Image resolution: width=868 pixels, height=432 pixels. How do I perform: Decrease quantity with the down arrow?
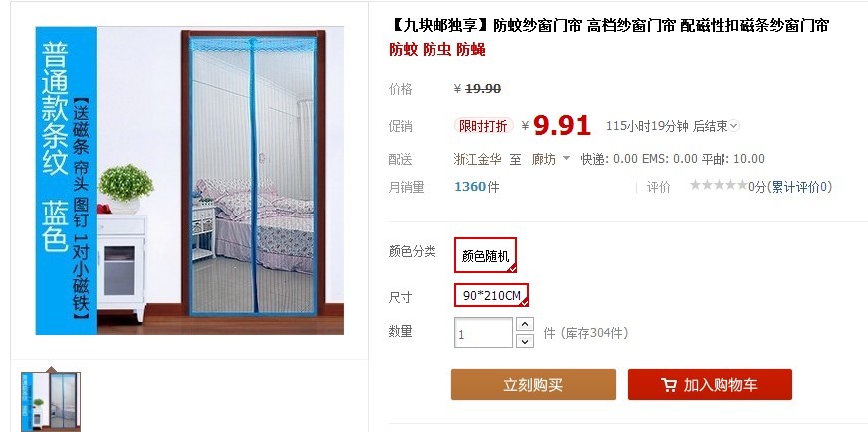coord(525,341)
